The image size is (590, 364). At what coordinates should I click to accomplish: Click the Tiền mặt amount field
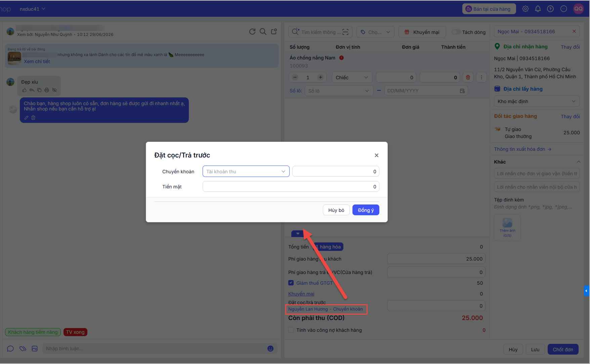point(291,187)
